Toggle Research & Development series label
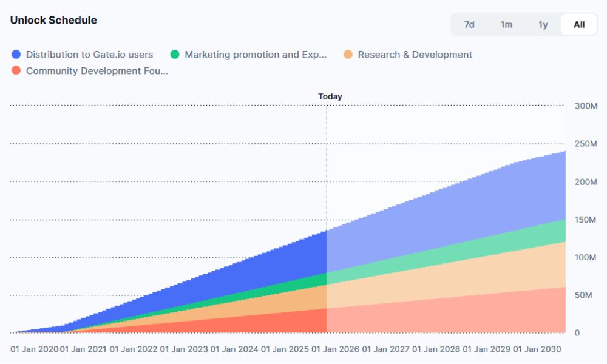This screenshot has height=364, width=607. pos(415,55)
